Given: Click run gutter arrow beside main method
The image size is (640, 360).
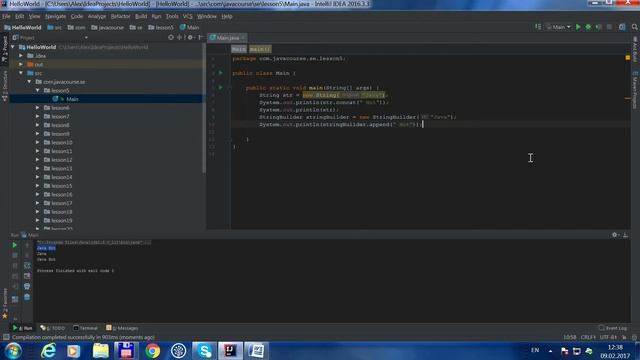Looking at the screenshot, I should [221, 87].
